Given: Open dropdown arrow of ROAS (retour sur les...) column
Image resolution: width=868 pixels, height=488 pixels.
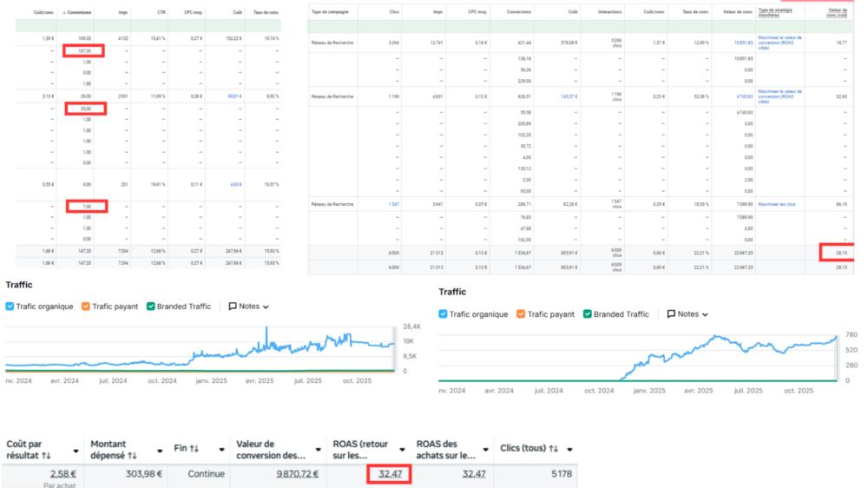Looking at the screenshot, I should pyautogui.click(x=404, y=450).
